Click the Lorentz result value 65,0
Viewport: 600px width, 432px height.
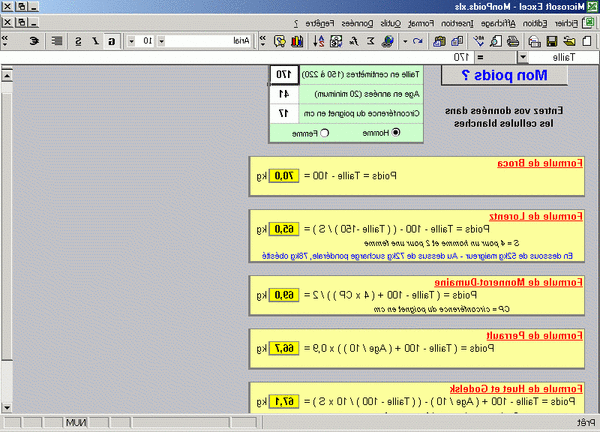(284, 229)
